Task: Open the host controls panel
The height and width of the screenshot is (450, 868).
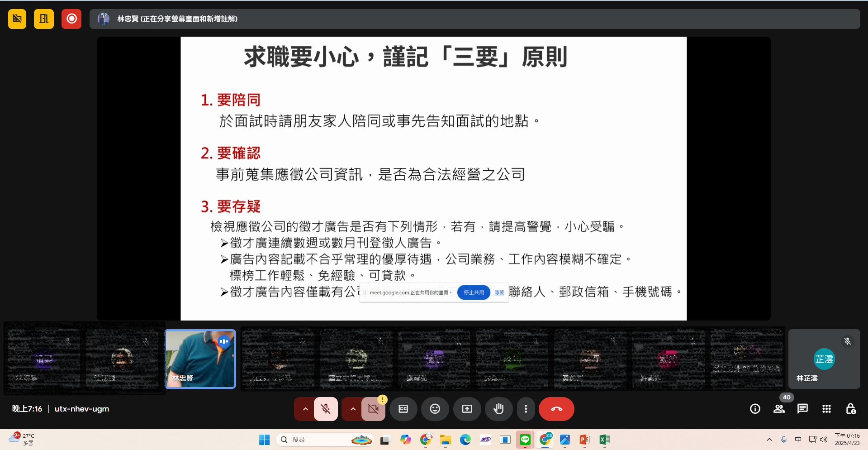Action: [850, 409]
